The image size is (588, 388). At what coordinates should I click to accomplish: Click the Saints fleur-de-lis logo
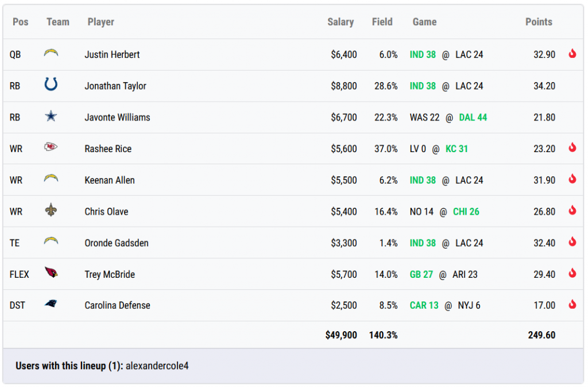tap(51, 211)
